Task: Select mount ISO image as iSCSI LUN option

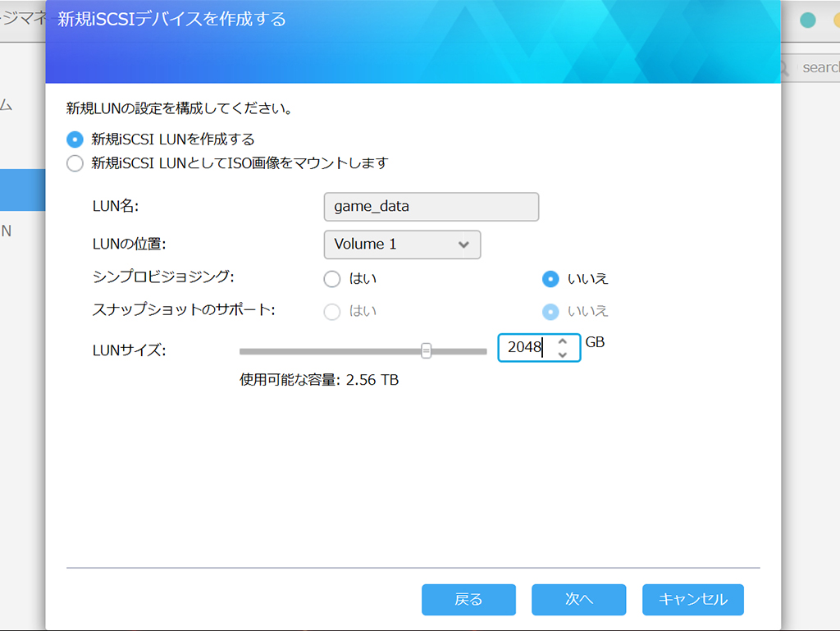Action: pyautogui.click(x=75, y=163)
